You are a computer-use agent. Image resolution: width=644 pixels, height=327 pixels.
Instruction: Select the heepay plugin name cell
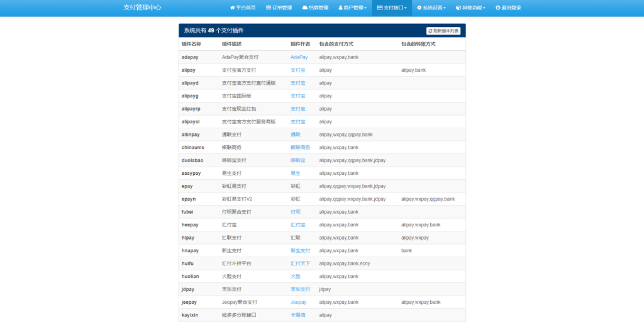click(x=190, y=225)
